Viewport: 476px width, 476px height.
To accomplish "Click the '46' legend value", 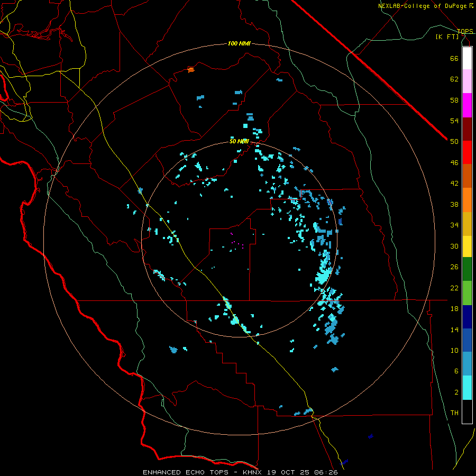I will click(x=454, y=163).
